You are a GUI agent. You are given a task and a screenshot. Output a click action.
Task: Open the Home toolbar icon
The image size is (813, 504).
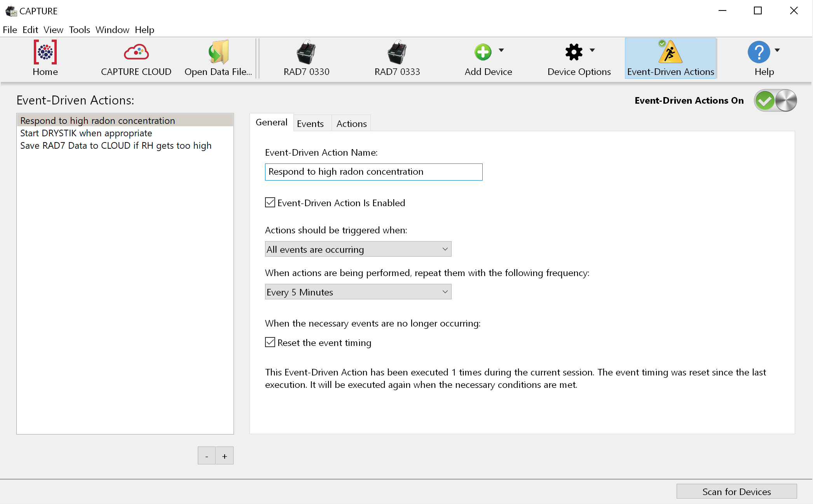click(x=45, y=52)
